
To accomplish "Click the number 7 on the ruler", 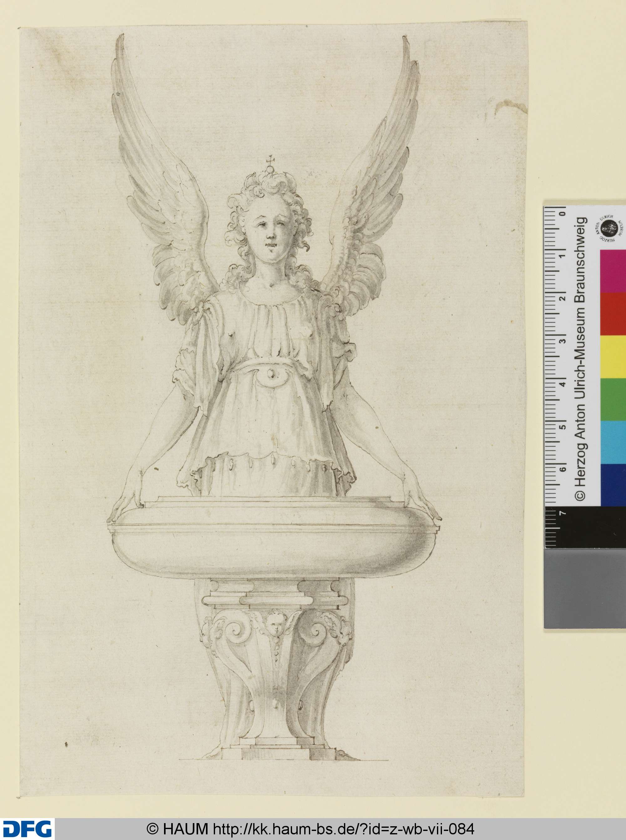I will (562, 514).
